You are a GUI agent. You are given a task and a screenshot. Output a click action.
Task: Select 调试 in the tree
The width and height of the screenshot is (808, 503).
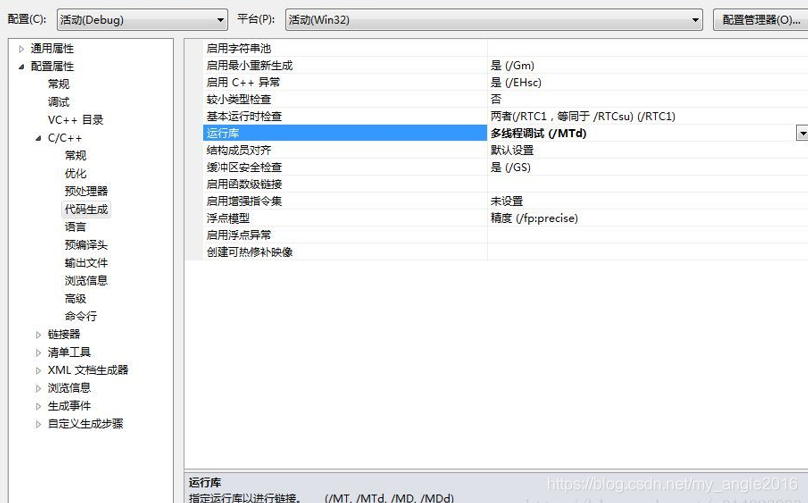(59, 102)
